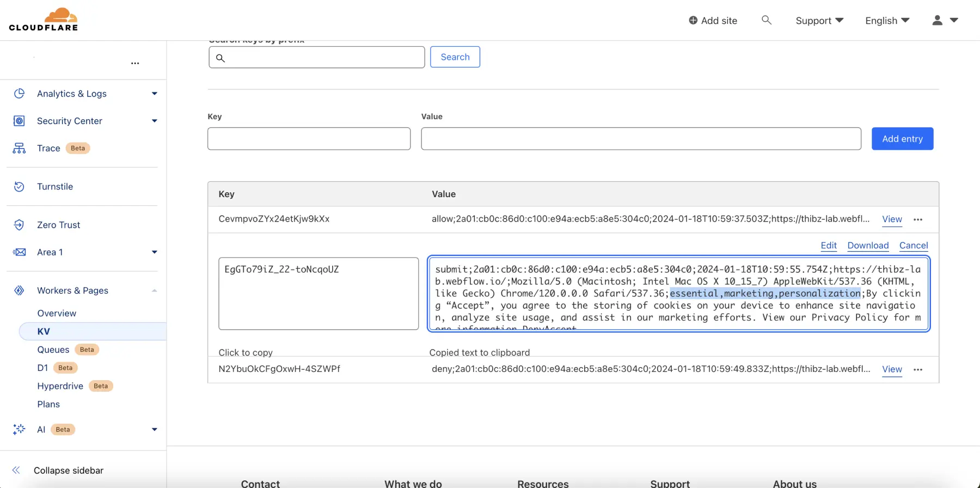Open more options for the N2YbuOkCFgOxwH-4SZWPf row
Viewport: 980px width, 488px height.
click(918, 369)
